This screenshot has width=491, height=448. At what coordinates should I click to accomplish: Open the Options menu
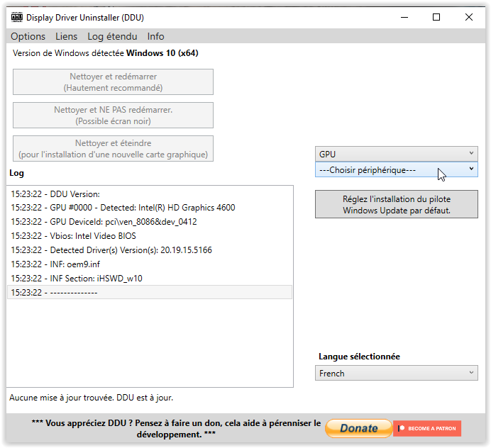click(x=28, y=36)
